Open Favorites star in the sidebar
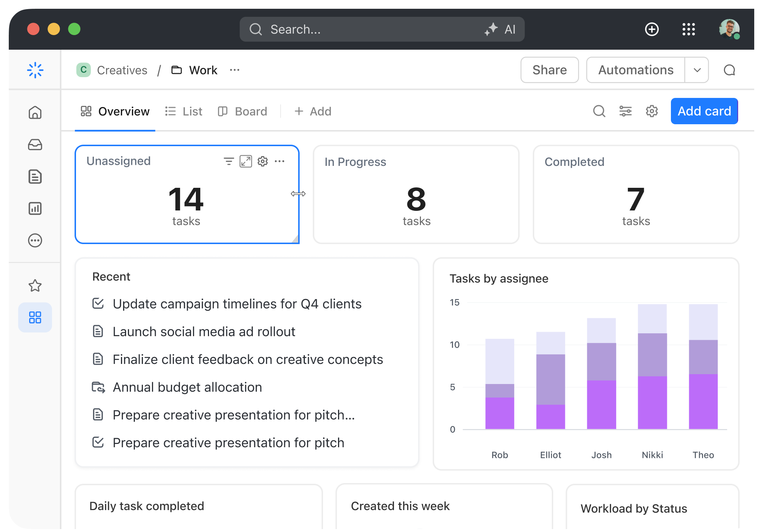Image resolution: width=782 pixels, height=532 pixels. [x=35, y=285]
